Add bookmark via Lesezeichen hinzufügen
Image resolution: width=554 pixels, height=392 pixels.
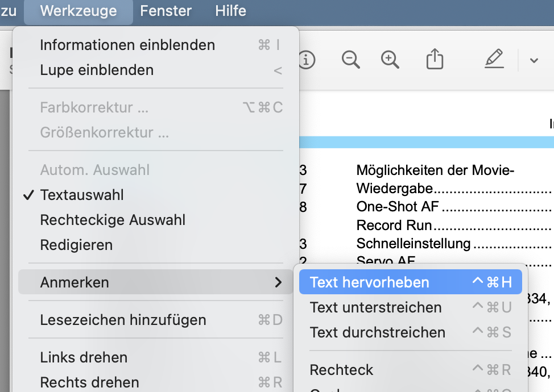(123, 320)
